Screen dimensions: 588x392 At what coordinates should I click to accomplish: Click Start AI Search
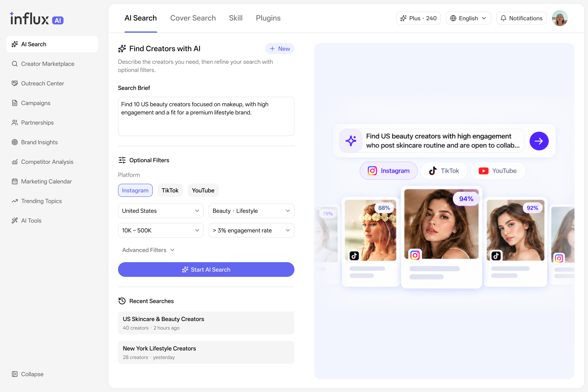(x=206, y=269)
